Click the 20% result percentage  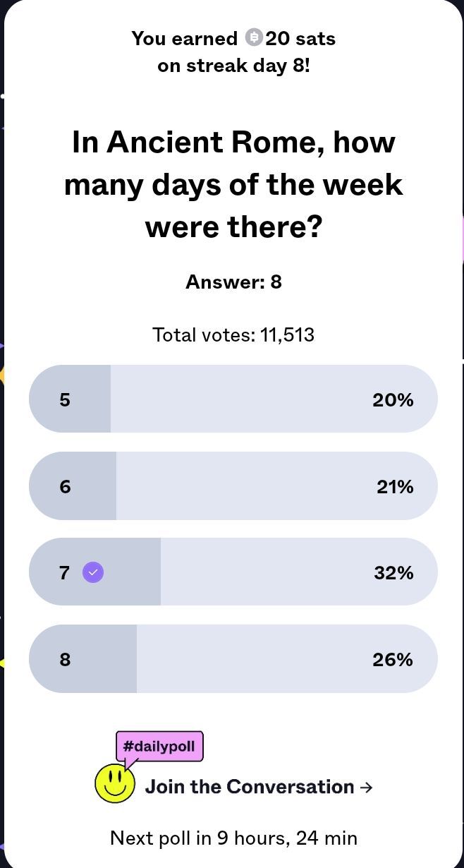point(393,400)
